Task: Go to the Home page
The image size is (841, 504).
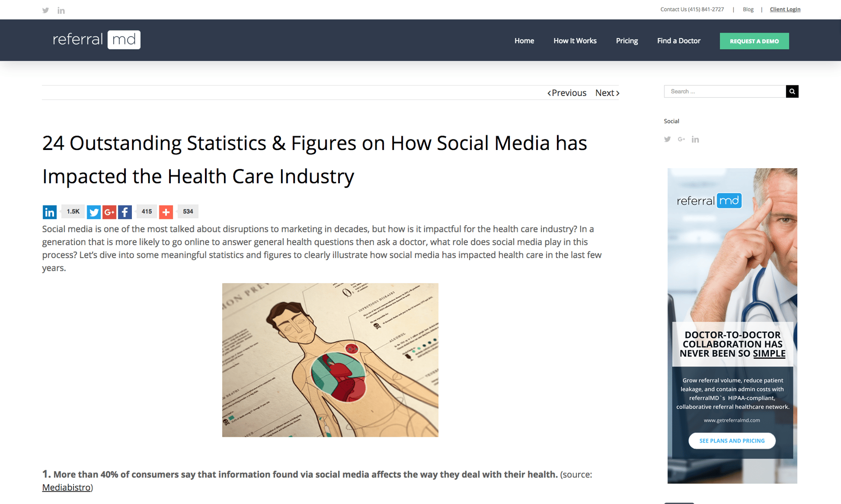Action: (x=524, y=41)
